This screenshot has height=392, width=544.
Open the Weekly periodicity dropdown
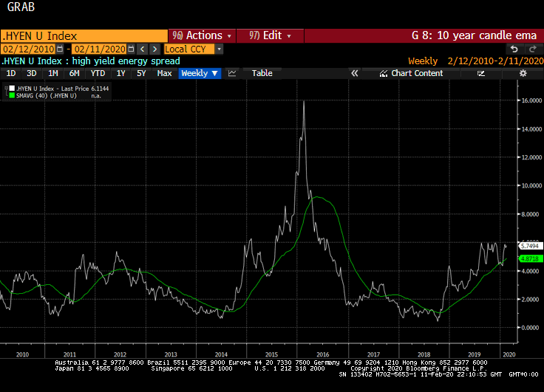click(x=200, y=73)
